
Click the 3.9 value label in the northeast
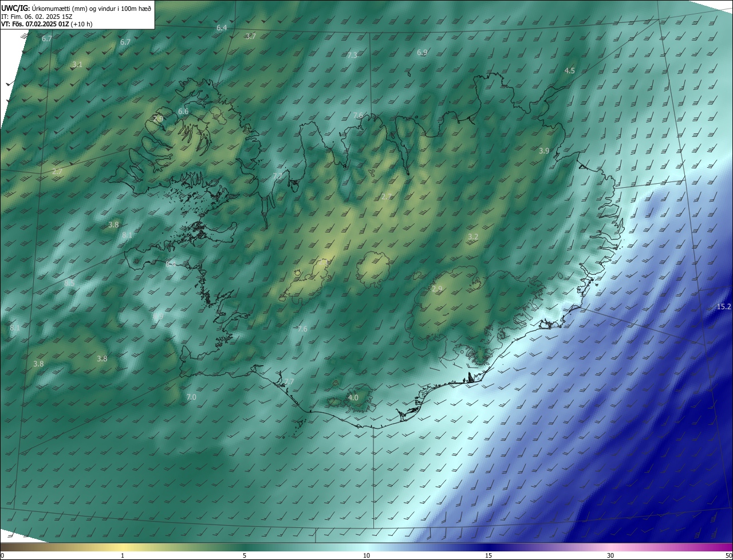544,151
